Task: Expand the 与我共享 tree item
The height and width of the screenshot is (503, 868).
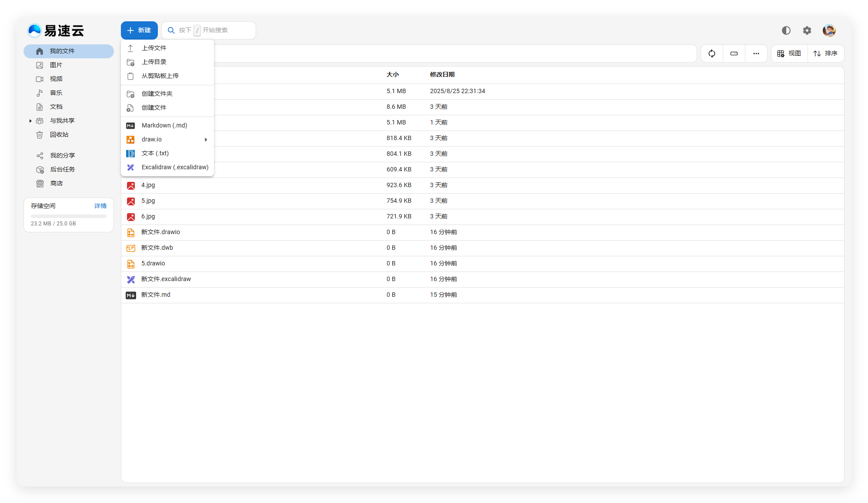Action: (x=30, y=121)
